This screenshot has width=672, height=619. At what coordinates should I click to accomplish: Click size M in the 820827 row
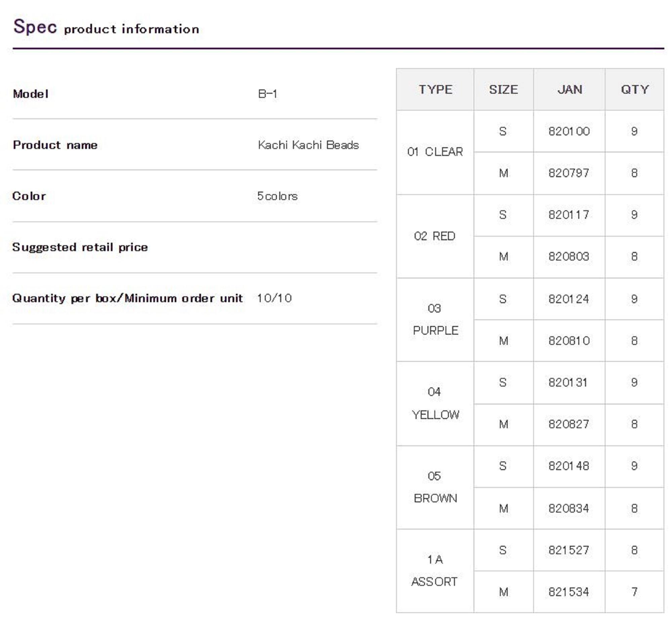[x=504, y=424]
